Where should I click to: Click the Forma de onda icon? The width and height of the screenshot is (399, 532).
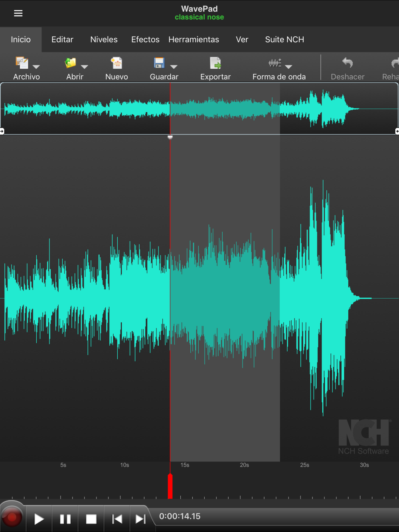(275, 63)
